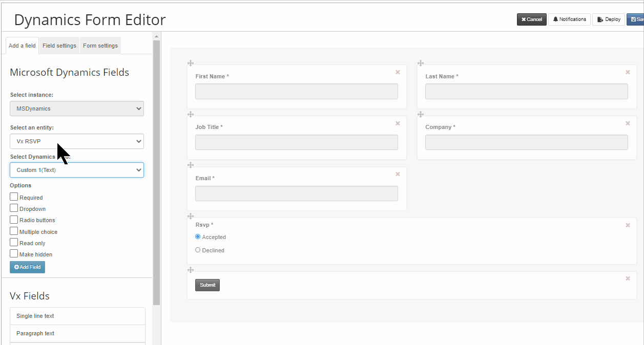Click the Deploy button
Viewport: 644px width, 345px height.
[609, 19]
